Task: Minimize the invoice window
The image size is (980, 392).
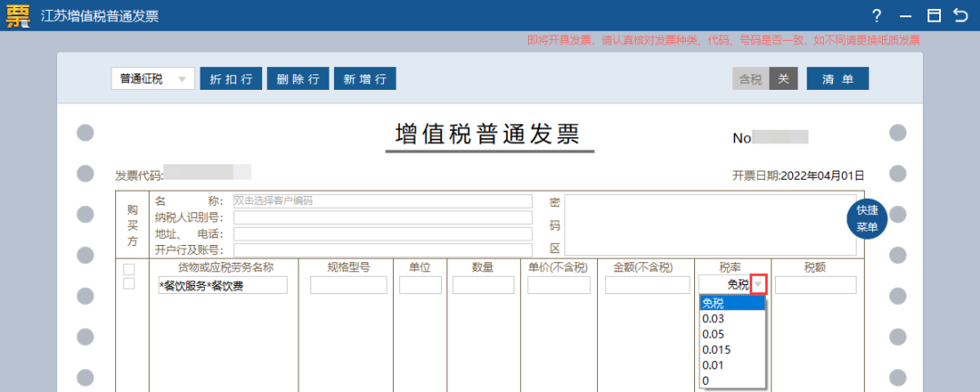Action: [905, 15]
